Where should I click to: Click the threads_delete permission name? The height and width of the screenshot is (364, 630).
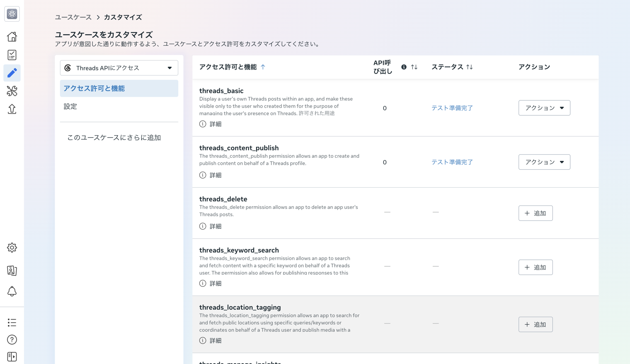(223, 199)
